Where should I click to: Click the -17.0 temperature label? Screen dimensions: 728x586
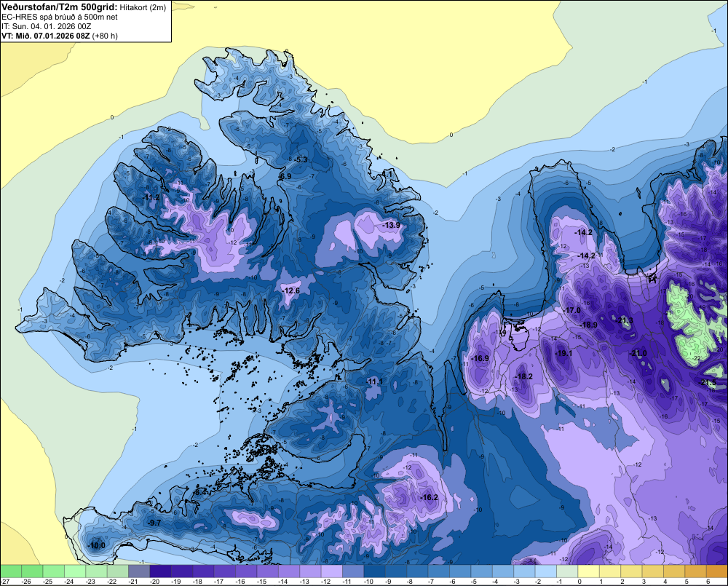[x=572, y=310]
